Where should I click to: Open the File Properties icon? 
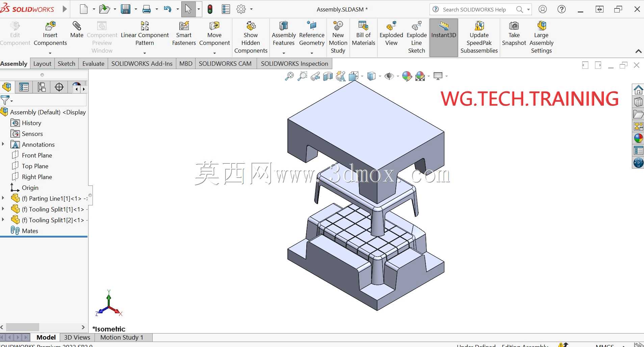[x=226, y=9]
